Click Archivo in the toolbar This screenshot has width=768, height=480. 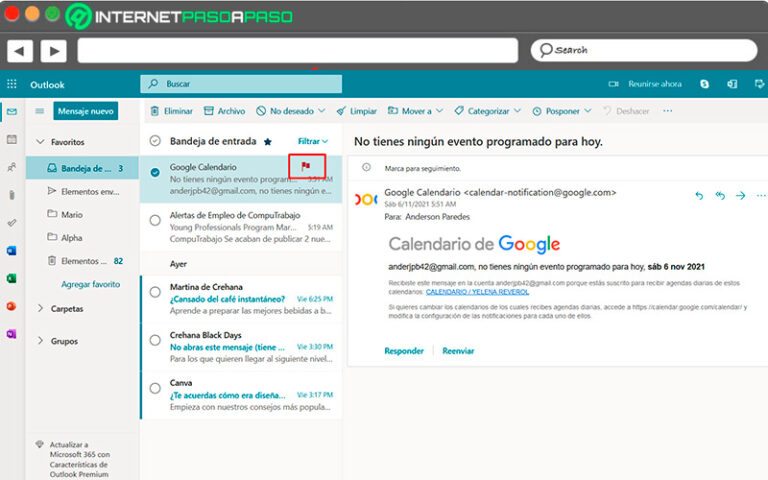[x=224, y=111]
